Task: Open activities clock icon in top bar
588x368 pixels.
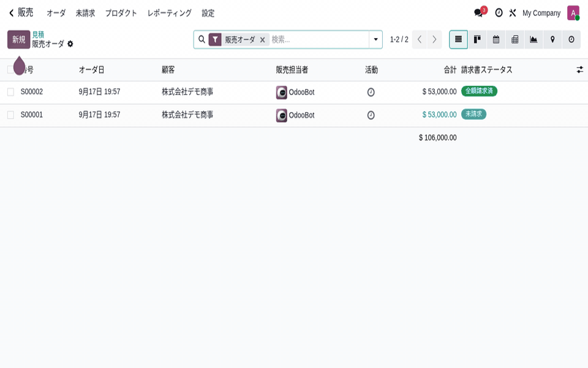Action: (x=499, y=13)
